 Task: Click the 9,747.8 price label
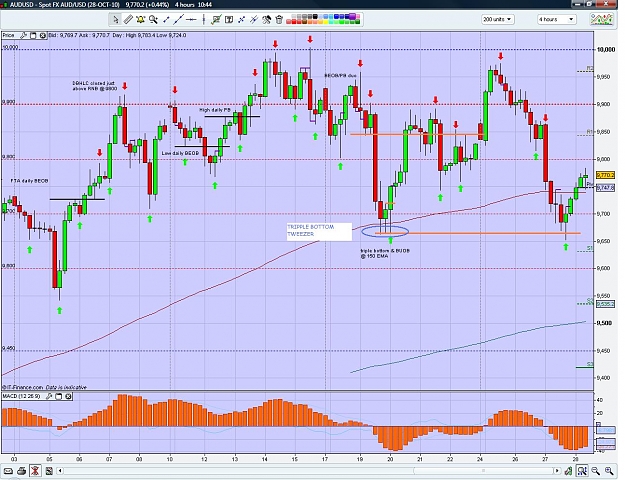point(605,188)
